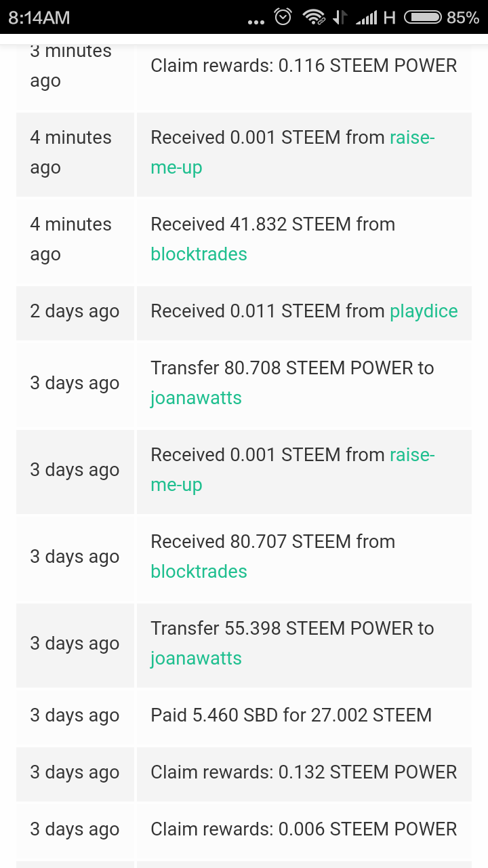
Task: Tap the alarm clock status icon
Action: tap(283, 17)
